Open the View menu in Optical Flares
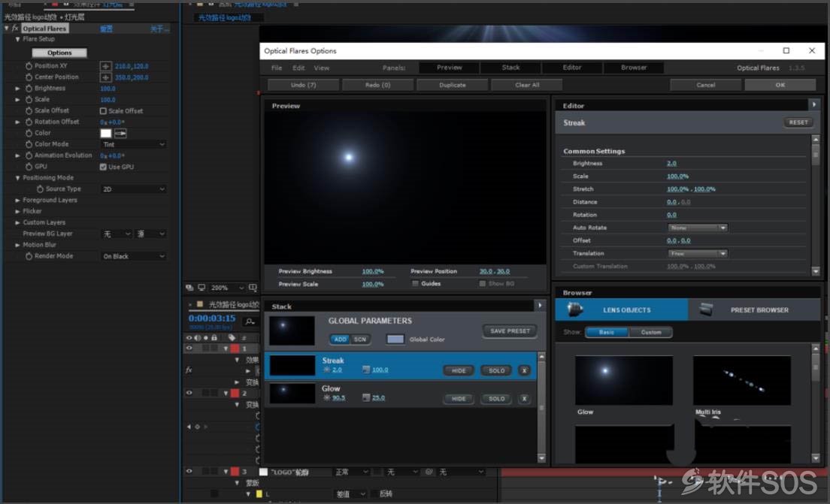This screenshot has height=504, width=830. [321, 68]
